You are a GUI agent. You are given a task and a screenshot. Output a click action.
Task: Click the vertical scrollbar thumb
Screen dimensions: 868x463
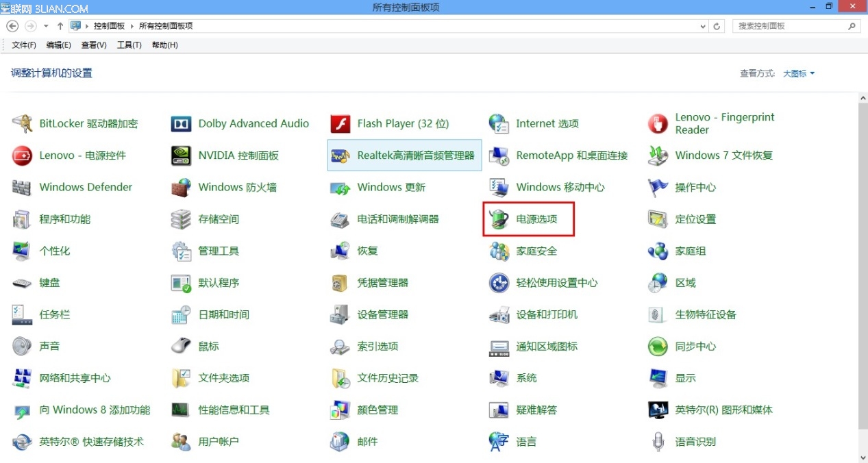coord(863,266)
